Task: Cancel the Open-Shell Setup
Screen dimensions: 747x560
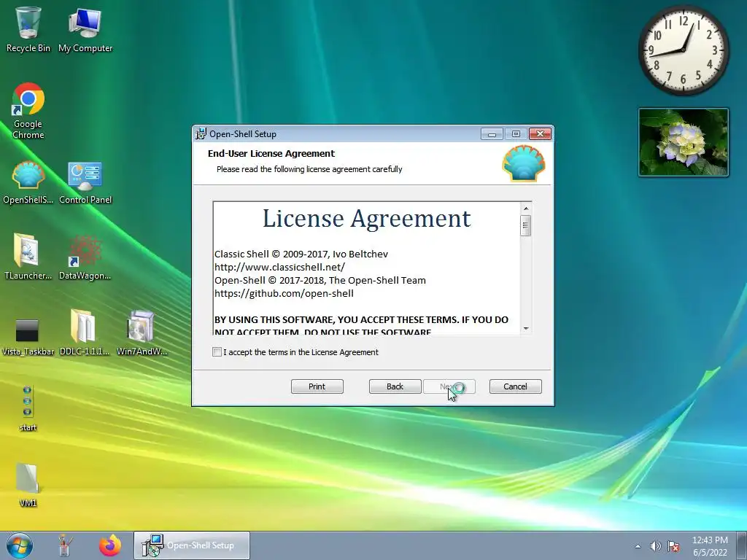Action: (516, 386)
